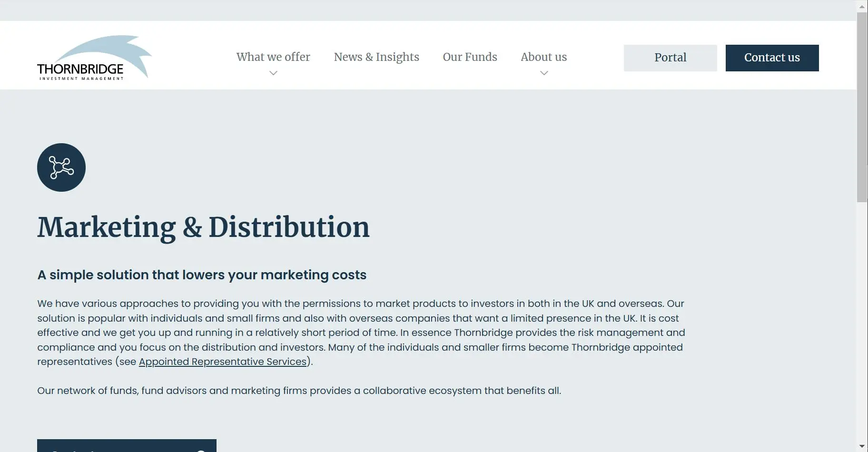Click the Marketing & Distribution heading
This screenshot has height=452, width=868.
(x=204, y=227)
